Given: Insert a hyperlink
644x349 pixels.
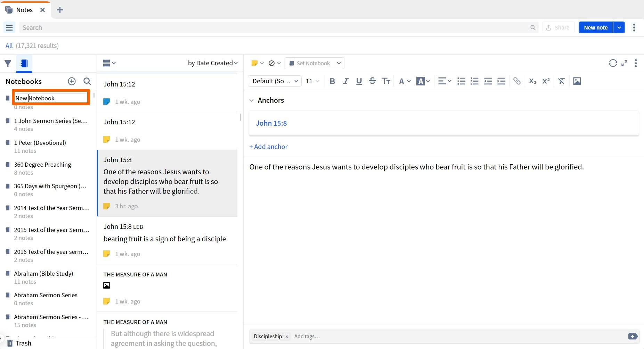Looking at the screenshot, I should tap(517, 81).
